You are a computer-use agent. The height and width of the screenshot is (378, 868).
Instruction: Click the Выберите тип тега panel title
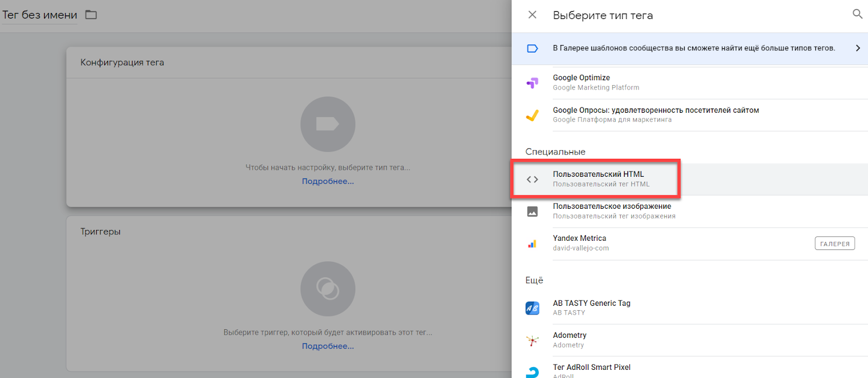603,16
